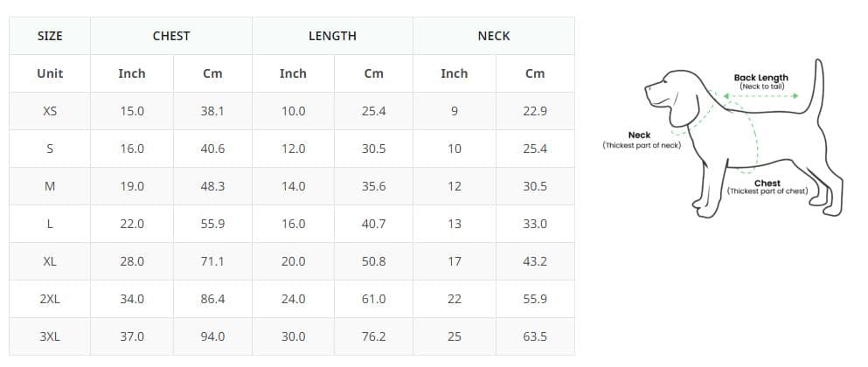The height and width of the screenshot is (367, 868).
Task: Click the 76.2 length centimeter value
Action: tap(373, 336)
